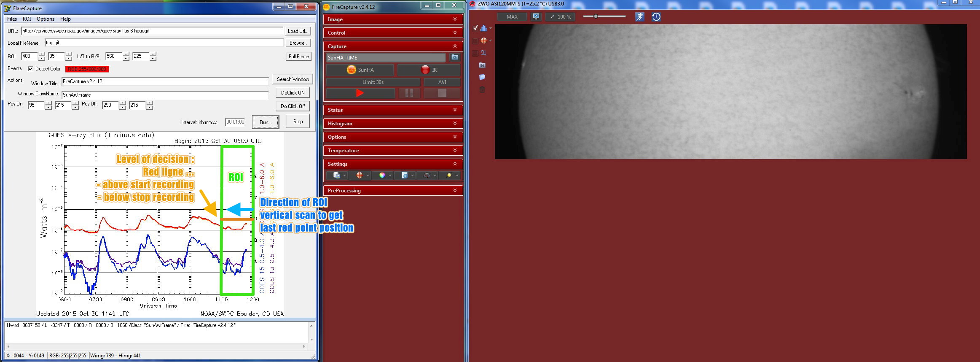Click the histogram bars icon
Viewport: 980px width, 362px height.
click(483, 28)
